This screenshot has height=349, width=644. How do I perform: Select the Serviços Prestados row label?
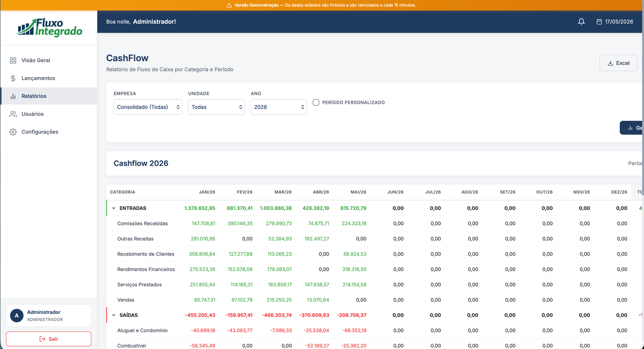pyautogui.click(x=139, y=285)
